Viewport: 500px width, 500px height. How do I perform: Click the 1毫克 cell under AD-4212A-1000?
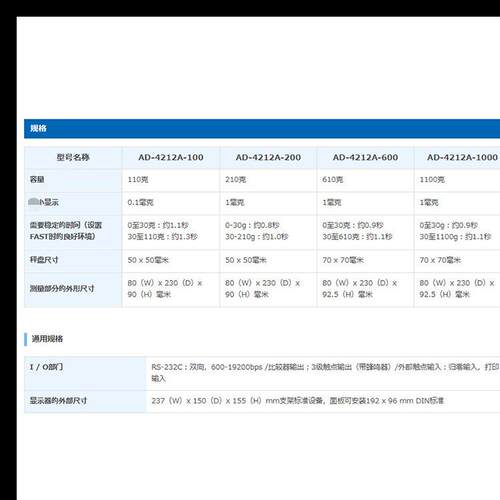(x=457, y=202)
